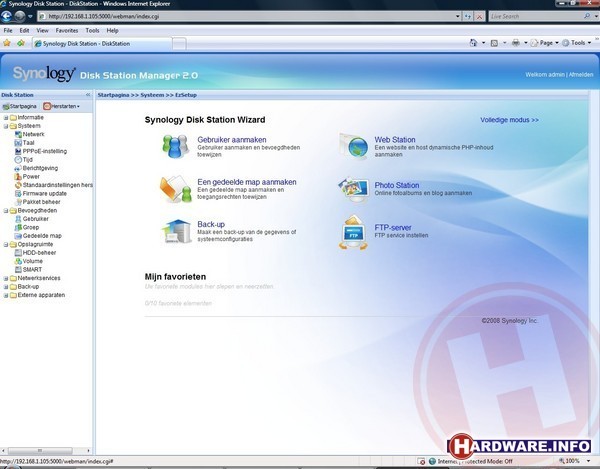Click Afmelden to log out
The height and width of the screenshot is (469, 600).
580,75
